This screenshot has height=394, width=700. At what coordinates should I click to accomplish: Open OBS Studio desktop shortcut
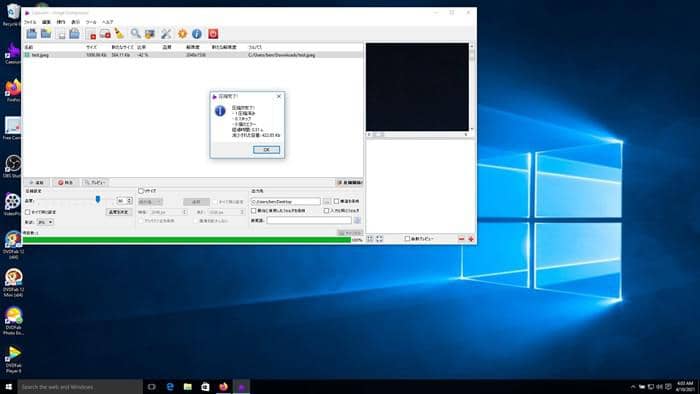[x=13, y=166]
